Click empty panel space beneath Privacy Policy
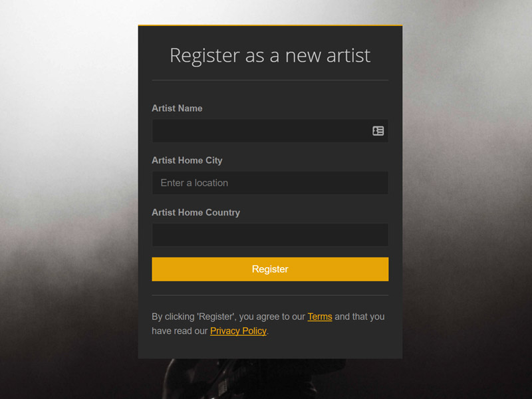 (270, 348)
